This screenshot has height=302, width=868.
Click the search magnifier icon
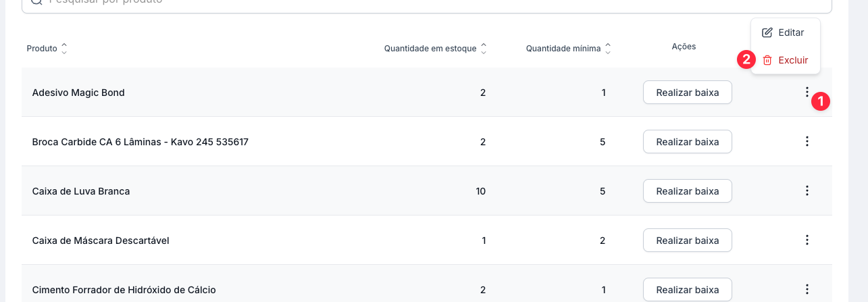[x=35, y=2]
